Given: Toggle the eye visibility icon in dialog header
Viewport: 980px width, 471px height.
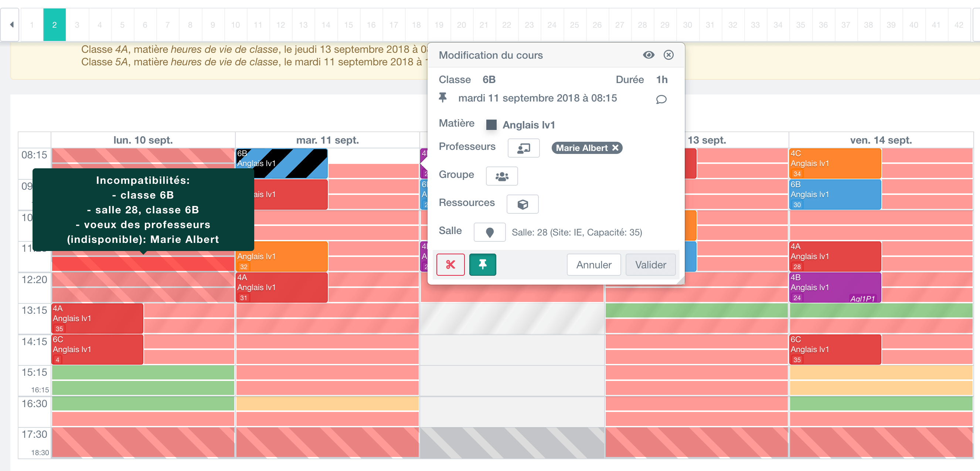Looking at the screenshot, I should (648, 55).
